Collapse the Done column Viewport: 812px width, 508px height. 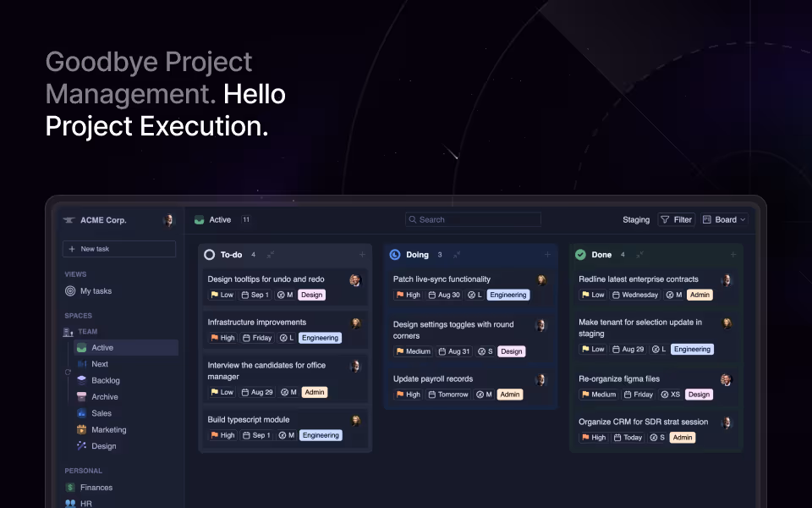point(639,255)
